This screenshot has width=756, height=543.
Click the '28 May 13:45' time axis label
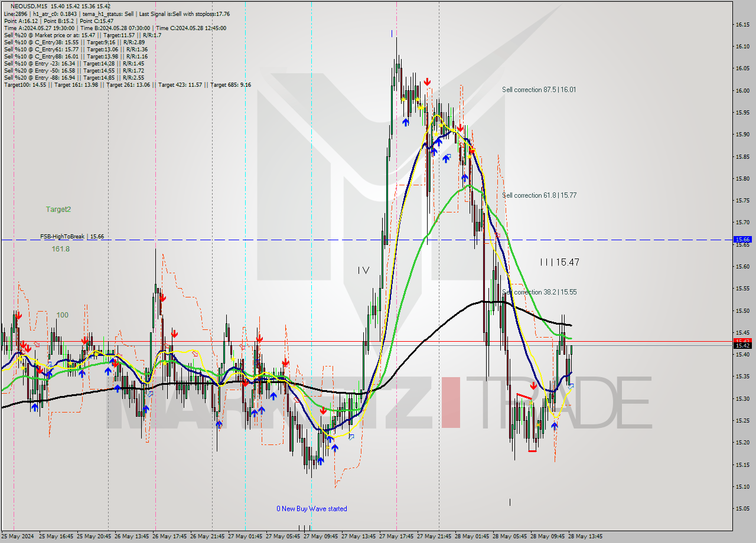[585, 537]
